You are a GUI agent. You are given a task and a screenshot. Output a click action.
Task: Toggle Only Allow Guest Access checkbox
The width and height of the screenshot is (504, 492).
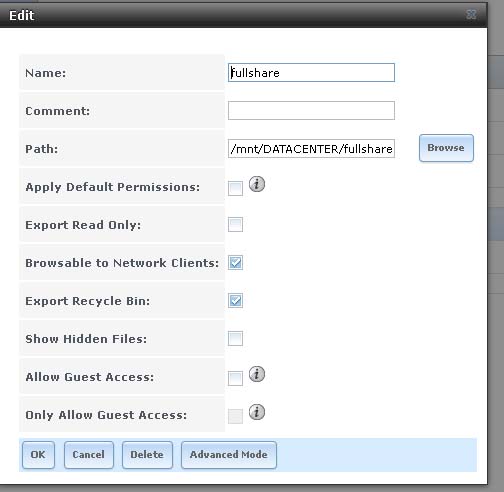pos(235,416)
